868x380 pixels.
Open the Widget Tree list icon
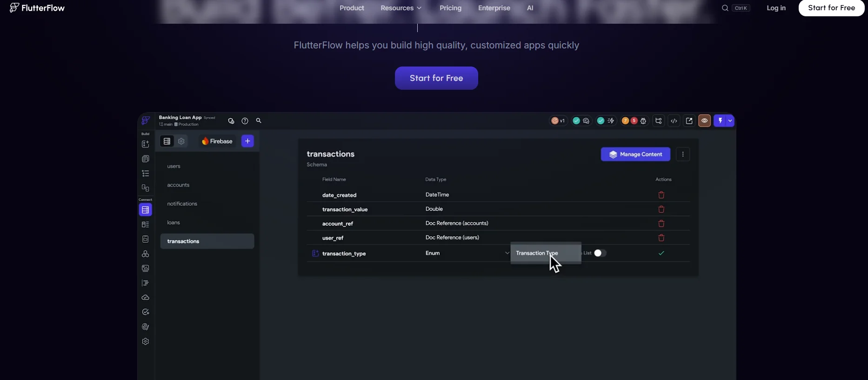pyautogui.click(x=146, y=173)
